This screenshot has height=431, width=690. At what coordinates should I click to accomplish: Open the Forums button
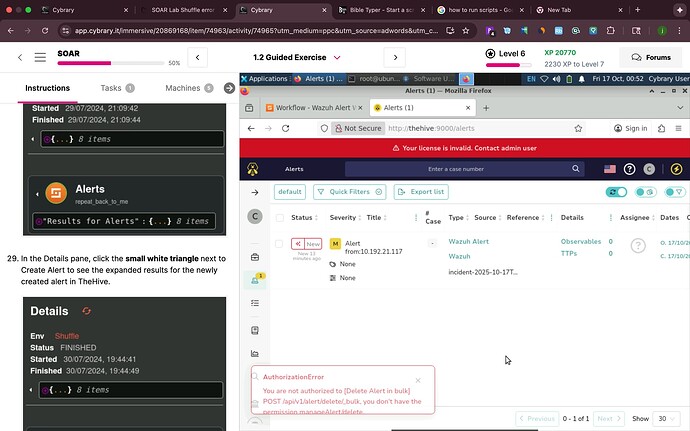pyautogui.click(x=651, y=57)
